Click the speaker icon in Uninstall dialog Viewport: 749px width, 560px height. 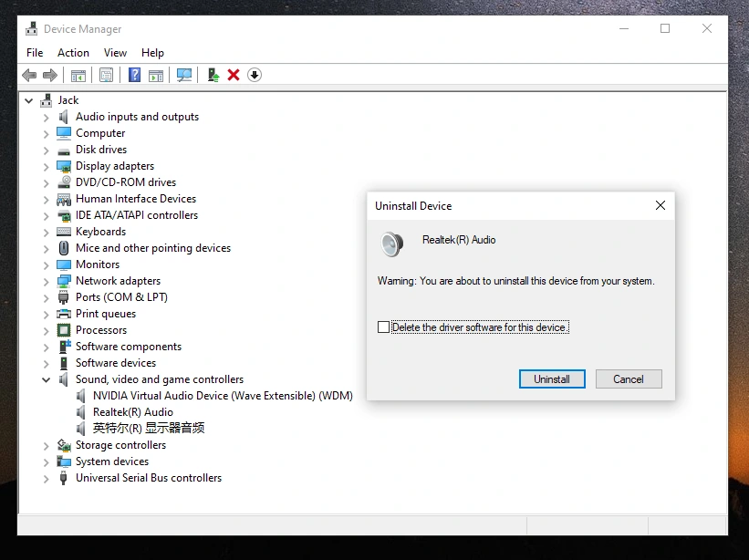click(391, 244)
